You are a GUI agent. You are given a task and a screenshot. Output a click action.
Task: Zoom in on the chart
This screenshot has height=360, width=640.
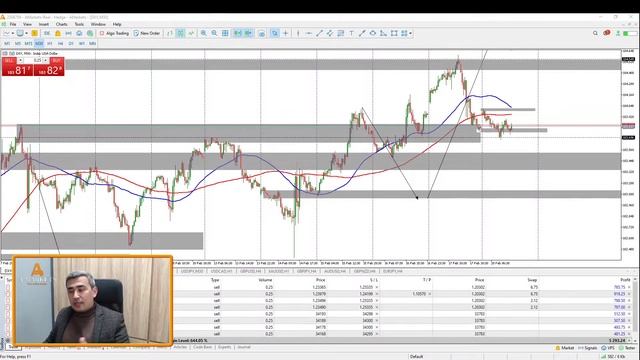[x=203, y=33]
